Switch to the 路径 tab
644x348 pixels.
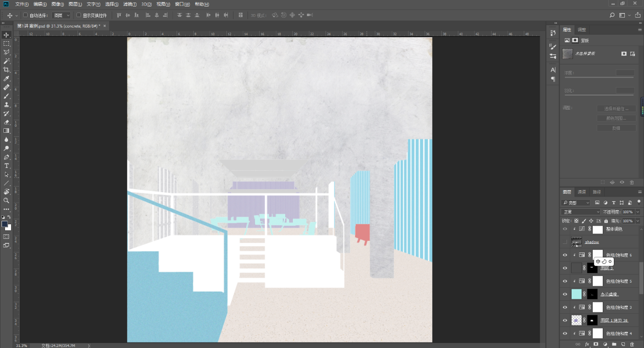597,192
